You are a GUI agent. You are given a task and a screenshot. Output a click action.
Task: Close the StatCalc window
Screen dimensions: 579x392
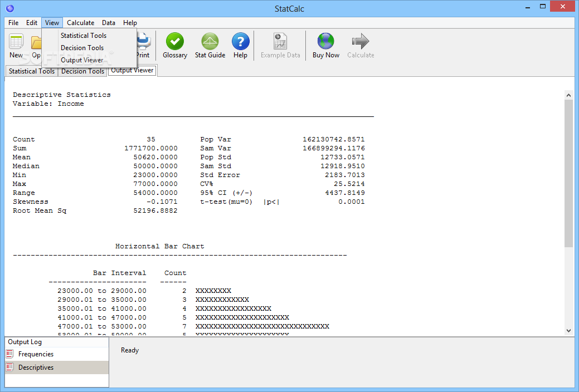click(562, 6)
